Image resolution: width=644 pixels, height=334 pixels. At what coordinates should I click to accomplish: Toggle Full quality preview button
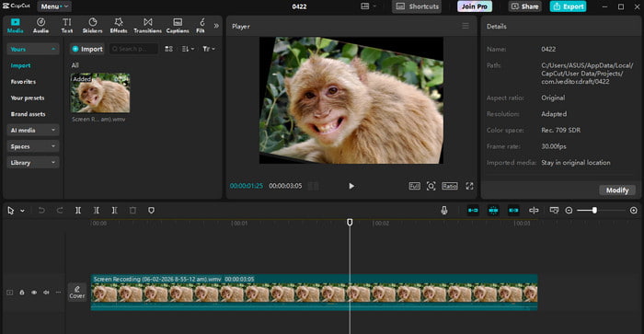[414, 186]
